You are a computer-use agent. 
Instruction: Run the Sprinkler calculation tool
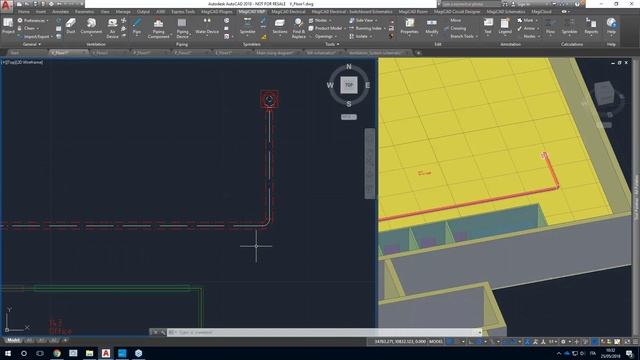pos(569,26)
